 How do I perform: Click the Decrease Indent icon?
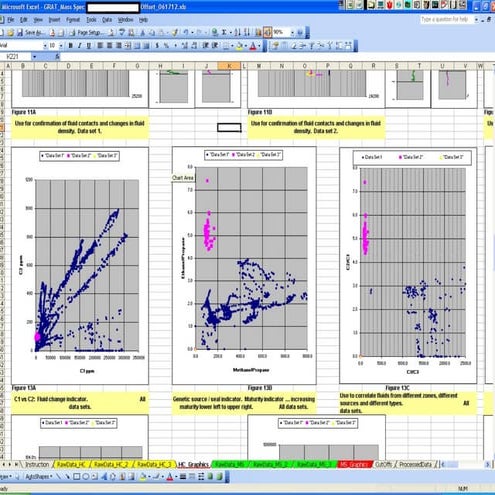(205, 46)
